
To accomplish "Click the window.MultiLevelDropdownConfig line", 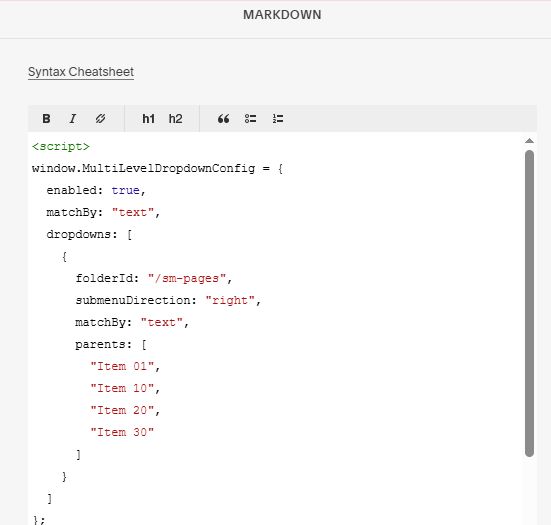I will coord(157,168).
